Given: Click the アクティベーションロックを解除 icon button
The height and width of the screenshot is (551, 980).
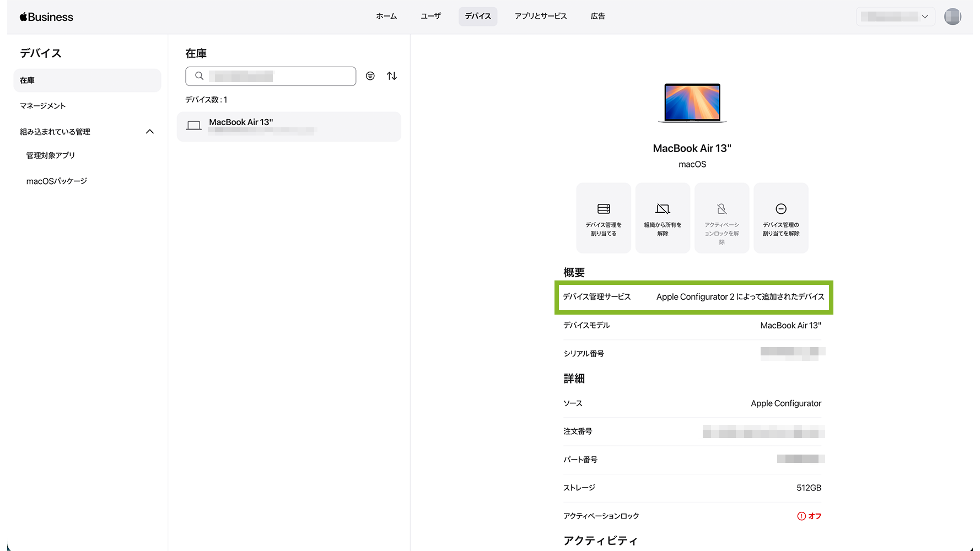Looking at the screenshot, I should click(x=721, y=218).
